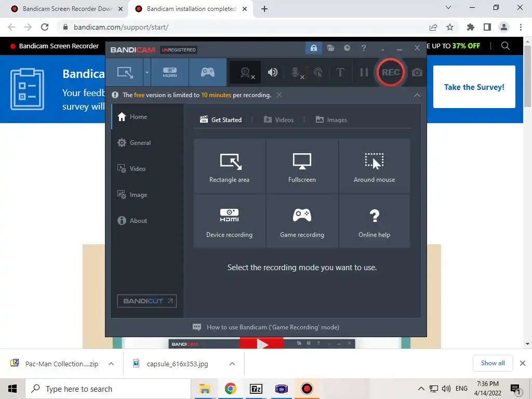Reload the browser page

45,27
